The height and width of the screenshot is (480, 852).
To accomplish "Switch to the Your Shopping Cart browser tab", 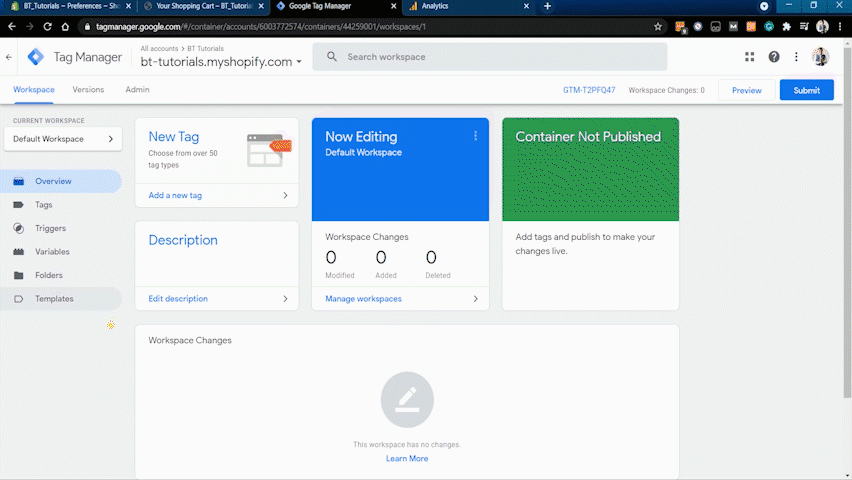I will tap(204, 6).
